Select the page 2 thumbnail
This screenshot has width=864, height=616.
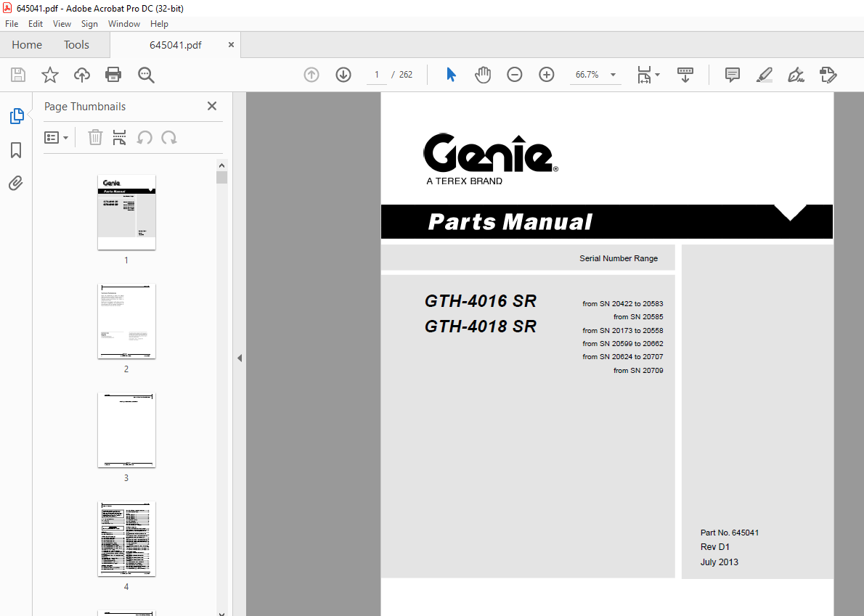tap(127, 321)
